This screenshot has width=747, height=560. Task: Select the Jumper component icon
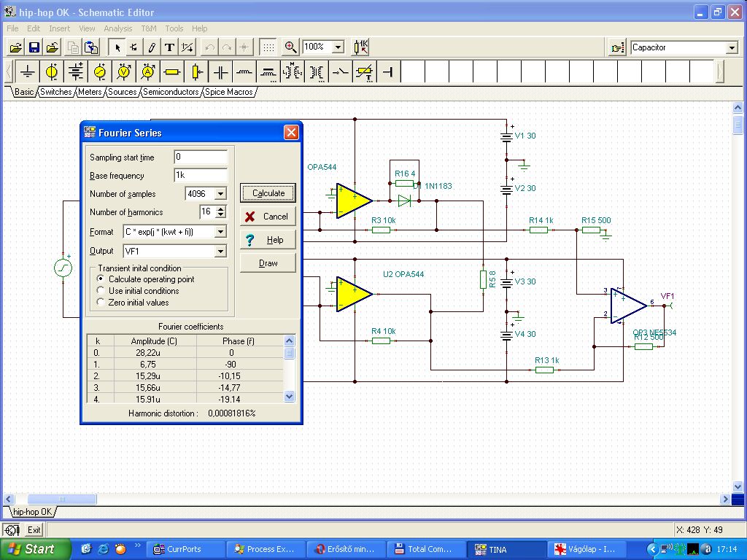click(389, 72)
